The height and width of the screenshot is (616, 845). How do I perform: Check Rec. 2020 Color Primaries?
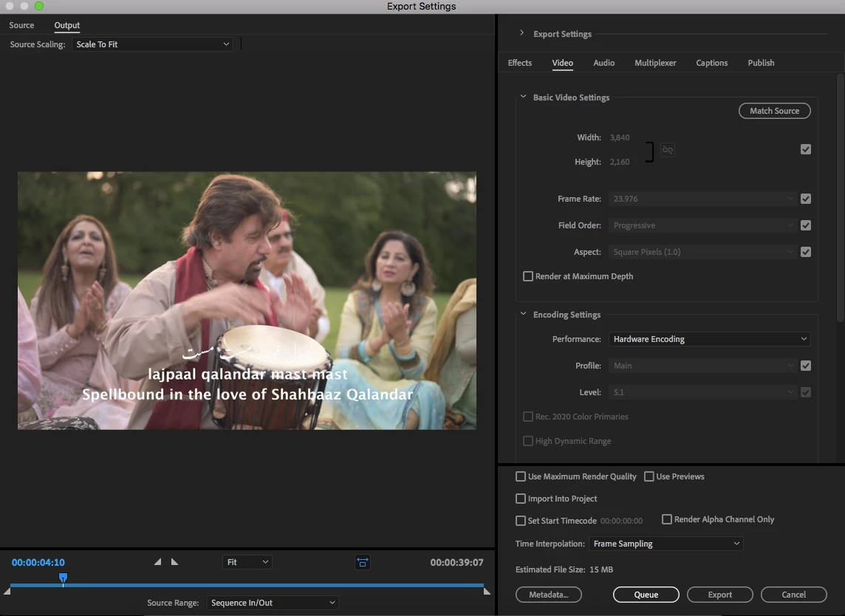tap(528, 417)
